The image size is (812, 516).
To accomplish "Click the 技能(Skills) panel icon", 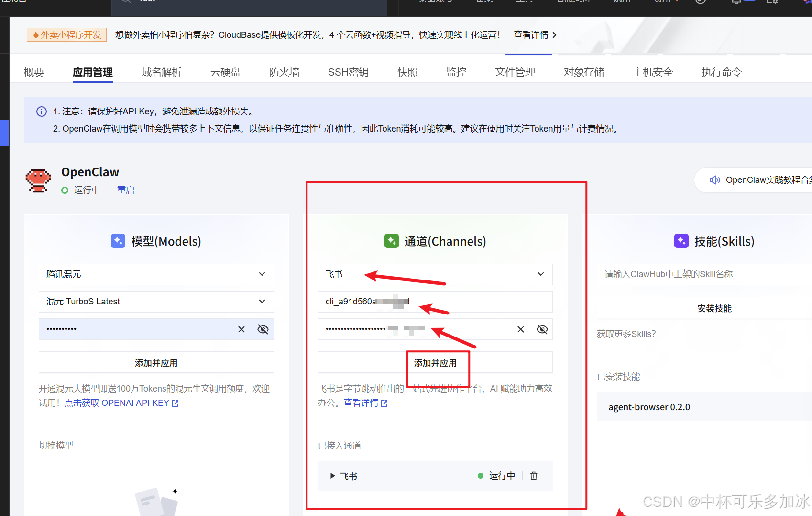I will click(x=681, y=241).
